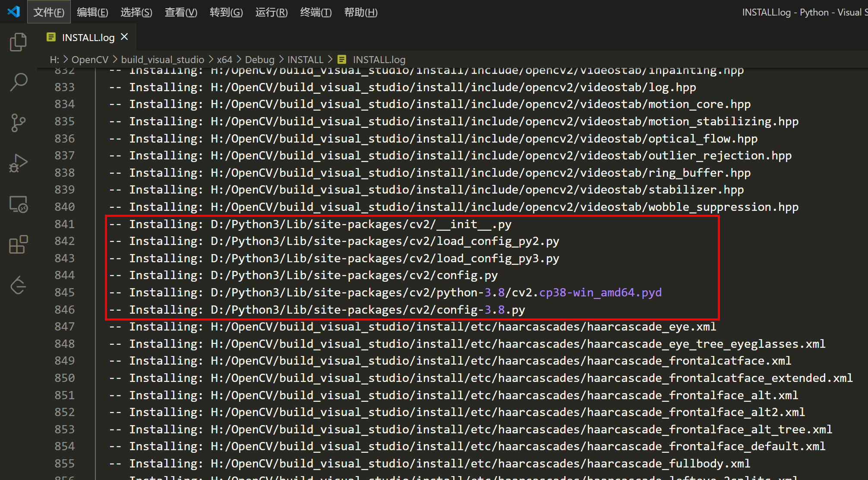
Task: Click the INSTALL.log breadcrumb file name
Action: pos(379,60)
